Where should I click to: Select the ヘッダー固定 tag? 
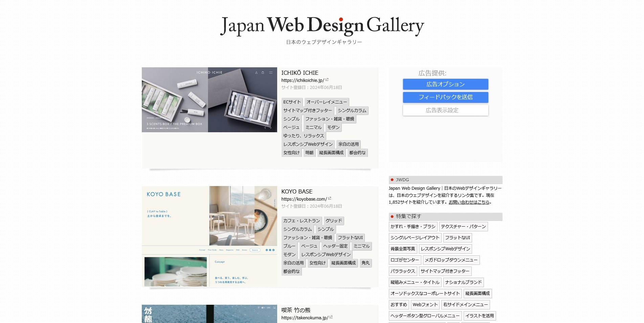coord(335,246)
